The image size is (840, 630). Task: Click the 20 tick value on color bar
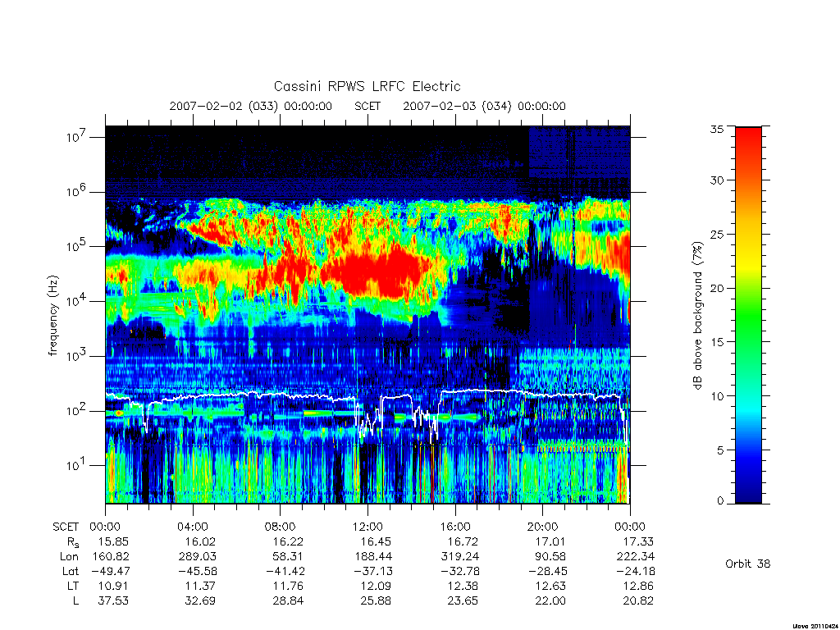coord(717,288)
